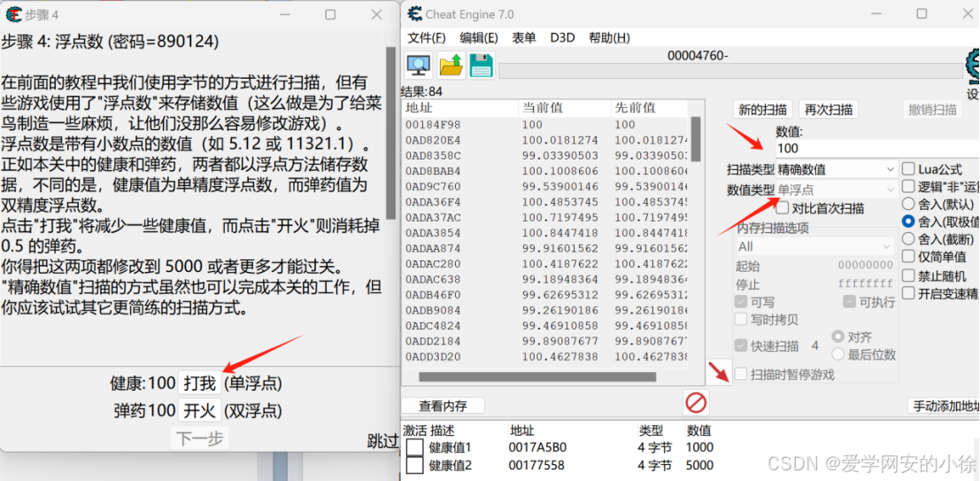Screen dimensions: 980x481
Task: Click the 先前值 column header
Action: click(649, 107)
